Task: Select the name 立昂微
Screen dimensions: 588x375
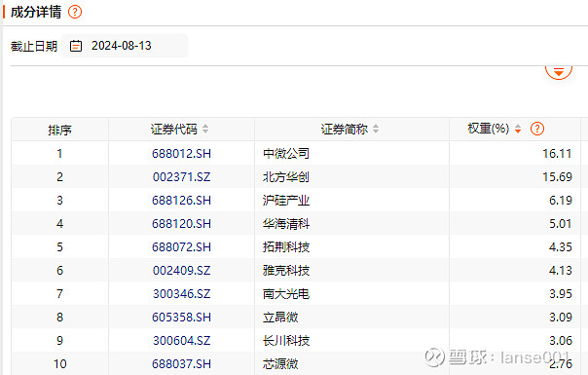Action: click(280, 318)
